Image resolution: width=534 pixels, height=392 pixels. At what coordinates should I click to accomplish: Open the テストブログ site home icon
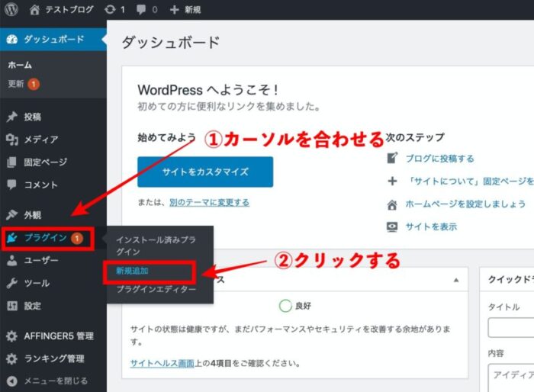tap(34, 10)
